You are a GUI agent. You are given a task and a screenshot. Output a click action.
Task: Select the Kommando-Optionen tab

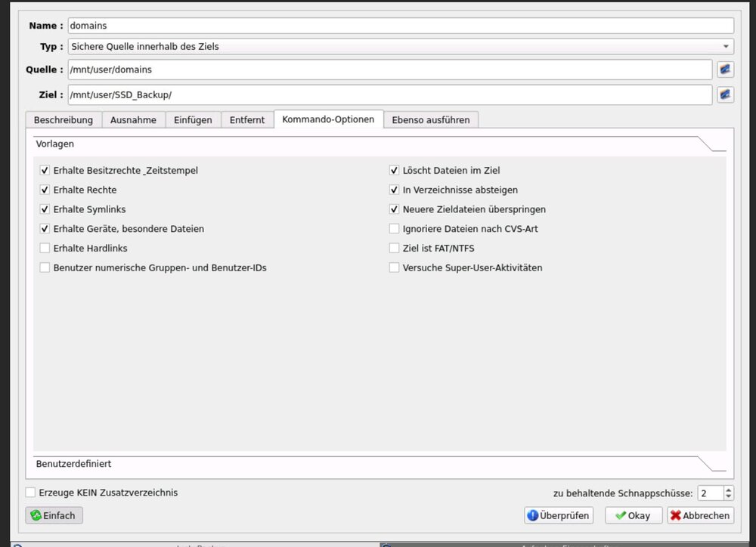[x=328, y=119]
